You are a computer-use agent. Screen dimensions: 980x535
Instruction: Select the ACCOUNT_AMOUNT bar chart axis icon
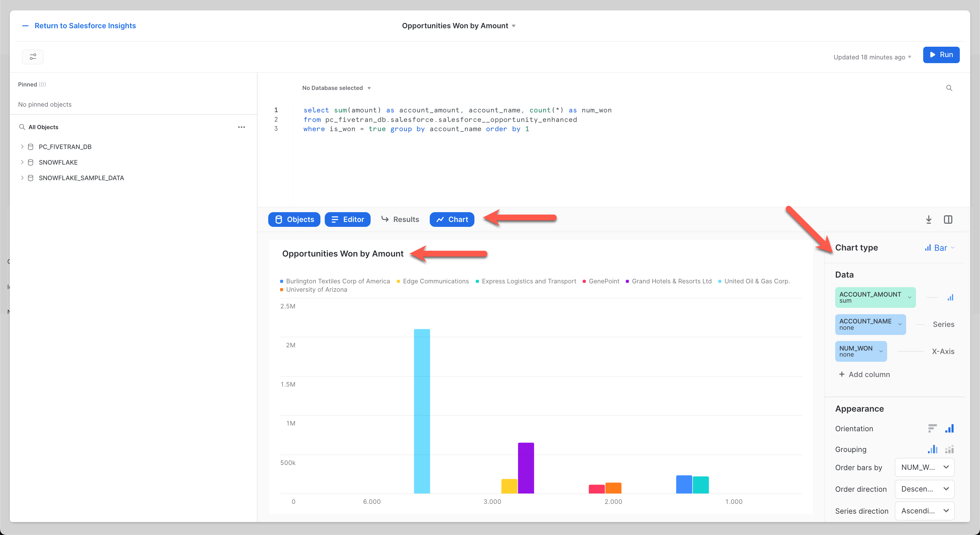point(951,297)
